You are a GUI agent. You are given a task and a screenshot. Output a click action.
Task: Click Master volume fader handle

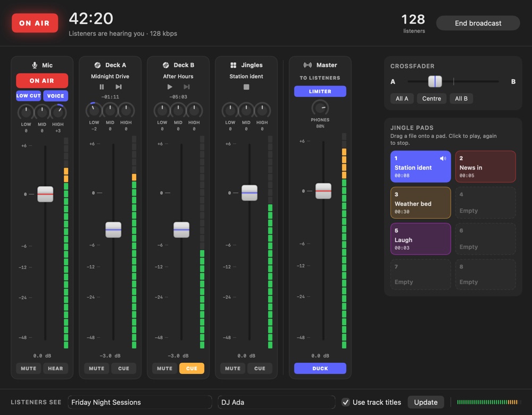[x=323, y=191]
